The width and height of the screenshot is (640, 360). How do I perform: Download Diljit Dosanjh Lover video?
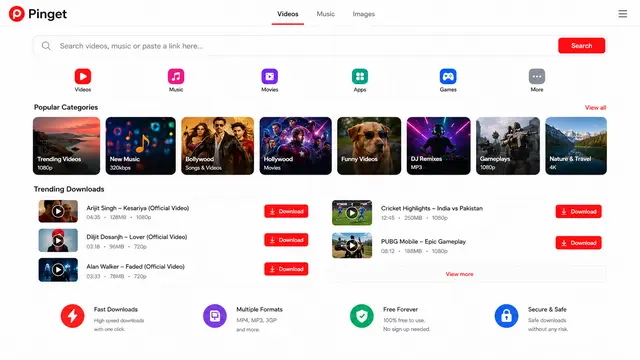click(x=286, y=240)
